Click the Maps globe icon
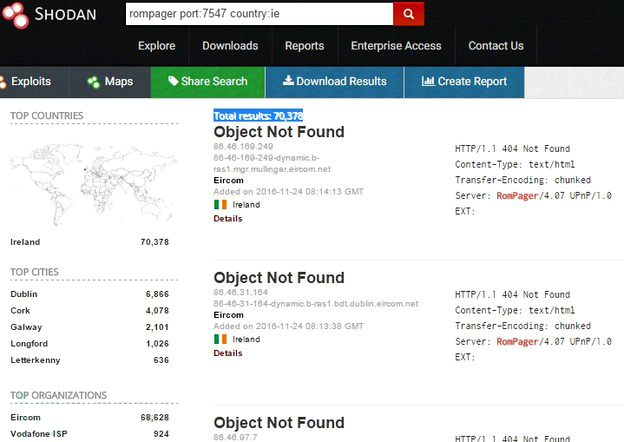624x442 pixels. tap(94, 82)
